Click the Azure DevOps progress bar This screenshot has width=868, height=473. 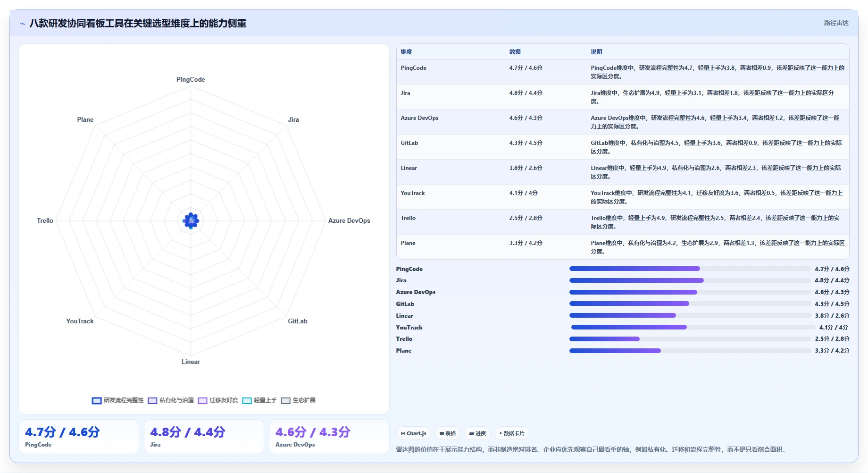coord(690,292)
